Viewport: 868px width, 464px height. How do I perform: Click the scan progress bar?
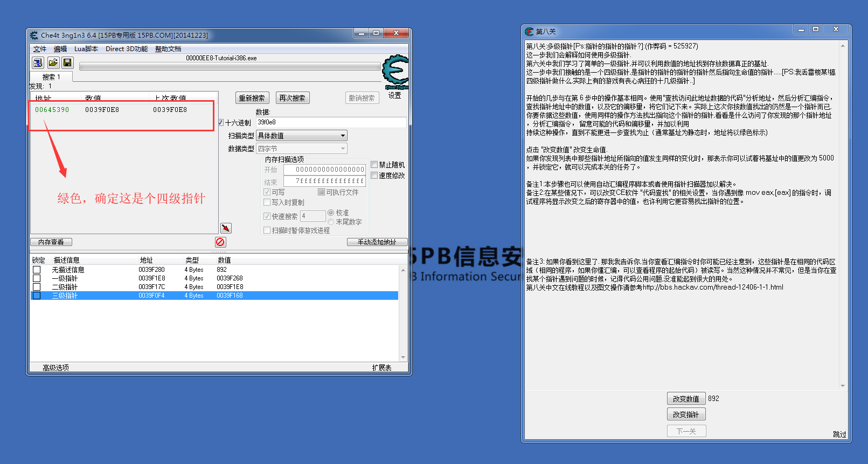click(x=230, y=67)
